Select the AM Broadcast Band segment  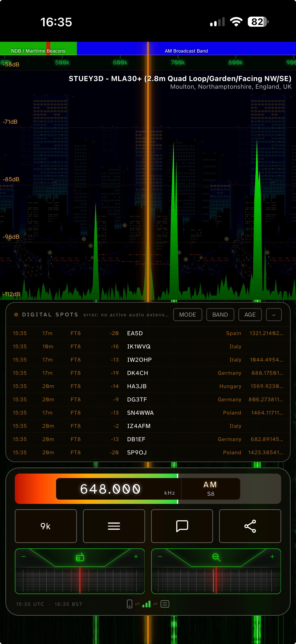click(186, 49)
